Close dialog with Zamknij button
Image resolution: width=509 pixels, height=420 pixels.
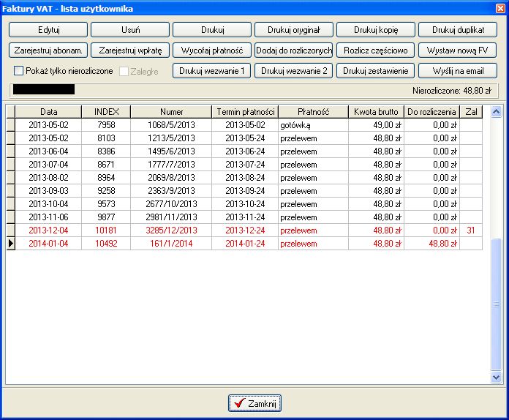pyautogui.click(x=254, y=403)
